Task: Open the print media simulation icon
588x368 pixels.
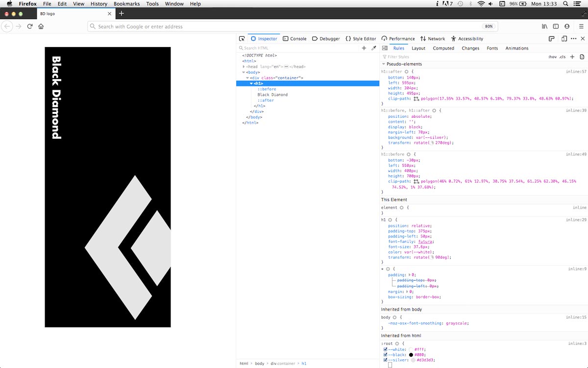Action: tap(582, 57)
